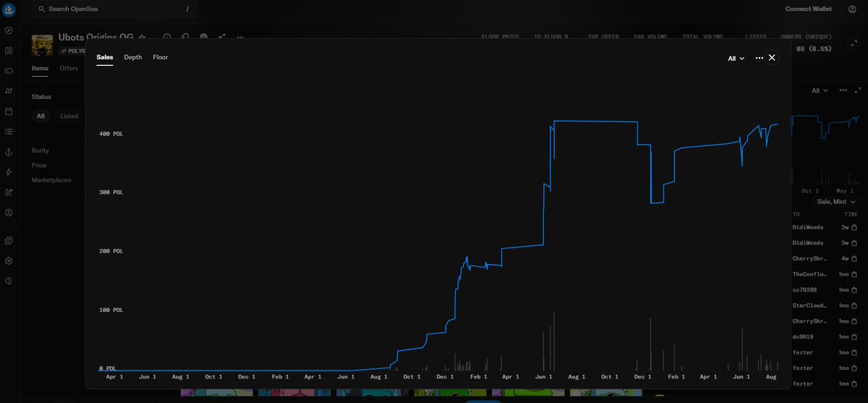Open the background mini chart ellipsis menu
Image resolution: width=868 pixels, height=403 pixels.
843,90
